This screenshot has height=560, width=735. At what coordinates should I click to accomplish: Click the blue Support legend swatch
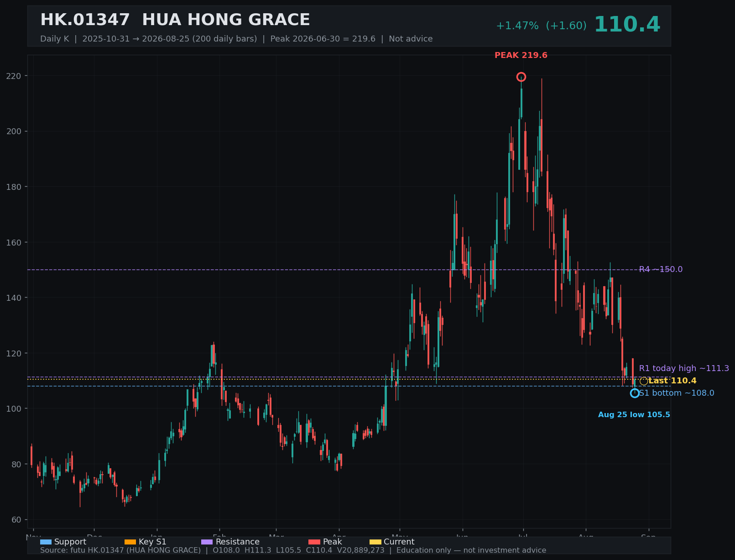pos(46,542)
